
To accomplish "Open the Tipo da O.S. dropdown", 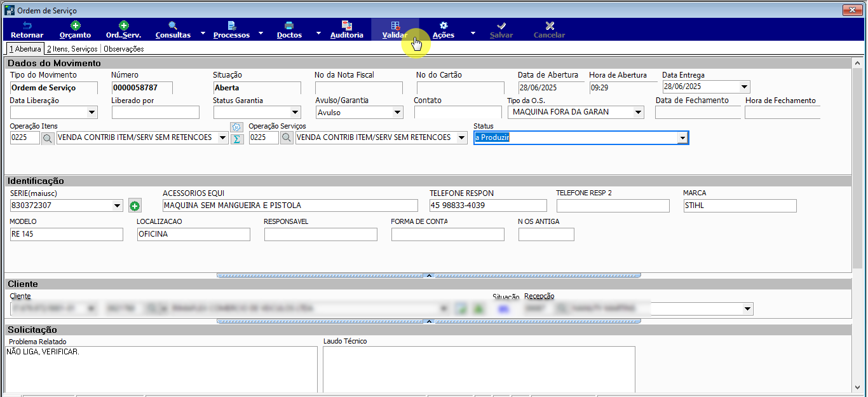I will tap(638, 112).
